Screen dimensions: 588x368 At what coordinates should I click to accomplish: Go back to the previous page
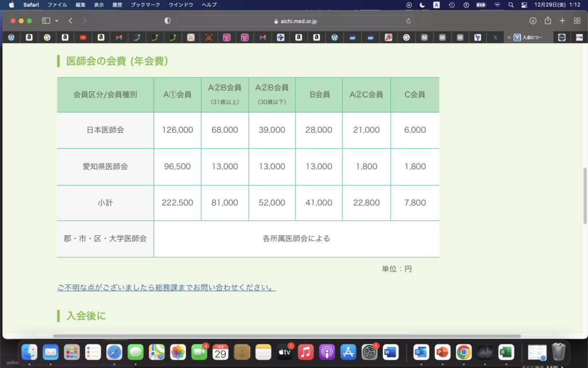[70, 21]
